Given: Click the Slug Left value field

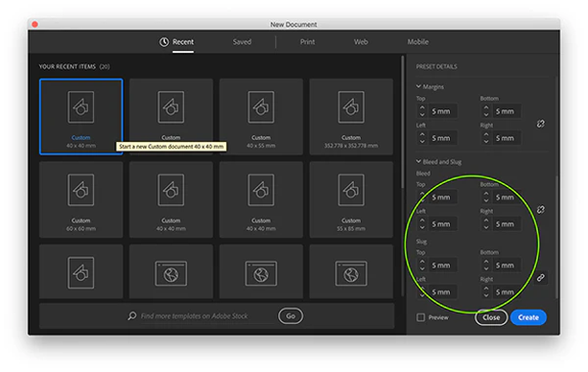Looking at the screenshot, I should pyautogui.click(x=442, y=291).
